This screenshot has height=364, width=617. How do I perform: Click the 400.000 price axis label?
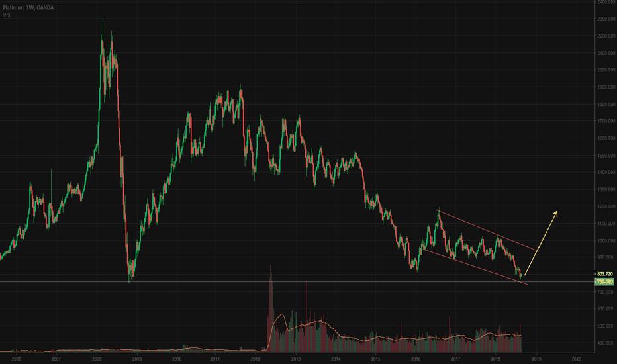coord(606,343)
